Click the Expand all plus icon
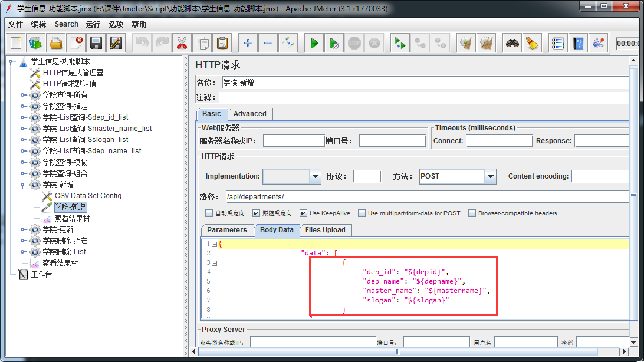Image resolution: width=644 pixels, height=362 pixels. point(248,43)
